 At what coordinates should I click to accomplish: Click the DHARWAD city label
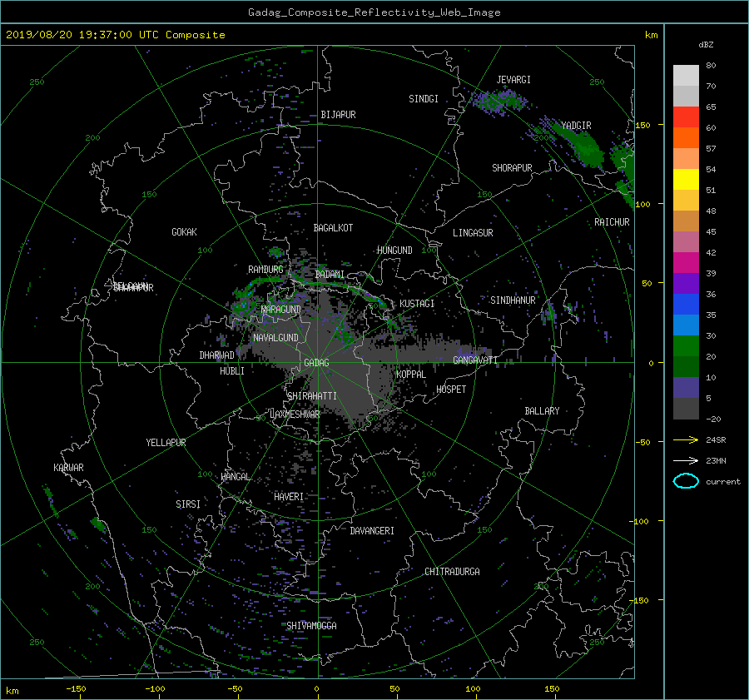click(x=217, y=355)
